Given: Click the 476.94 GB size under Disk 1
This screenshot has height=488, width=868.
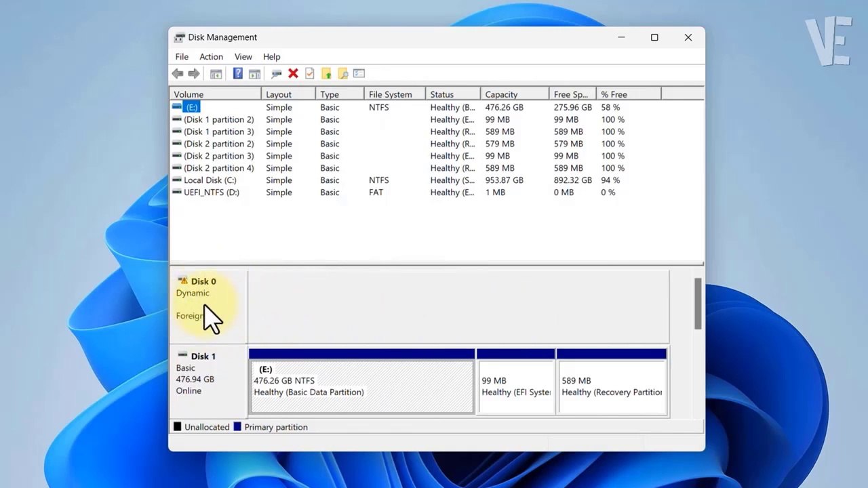Looking at the screenshot, I should (x=195, y=380).
